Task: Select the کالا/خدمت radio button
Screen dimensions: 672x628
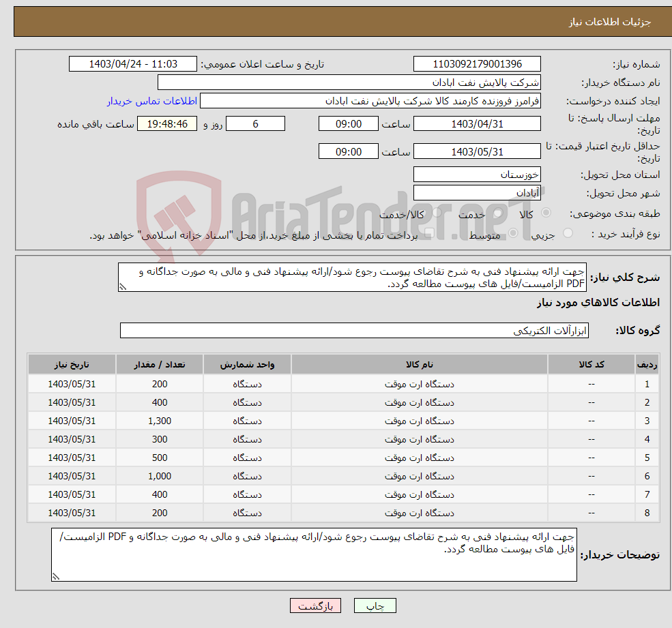Action: 437,213
